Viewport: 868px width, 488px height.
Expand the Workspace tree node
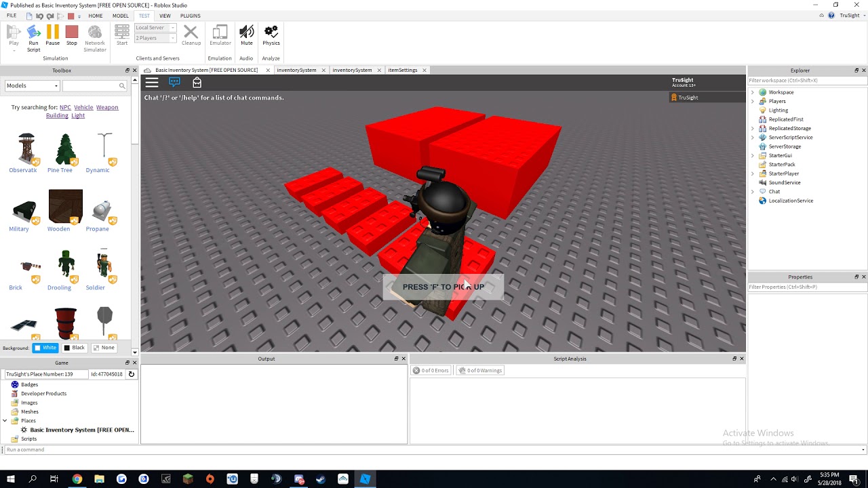(752, 92)
